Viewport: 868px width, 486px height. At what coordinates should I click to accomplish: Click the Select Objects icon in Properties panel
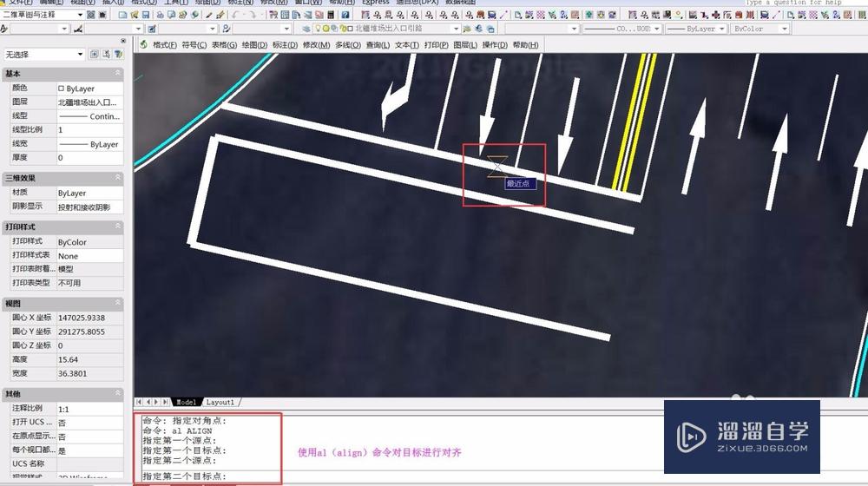[106, 55]
